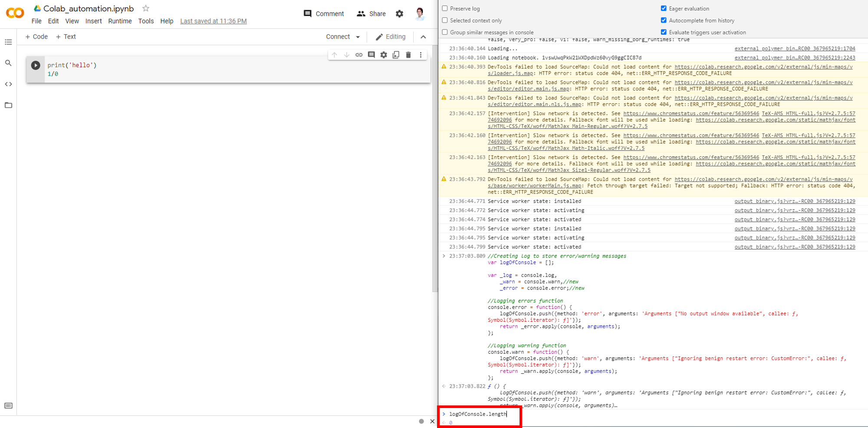Open the Runtime menu

coord(120,21)
